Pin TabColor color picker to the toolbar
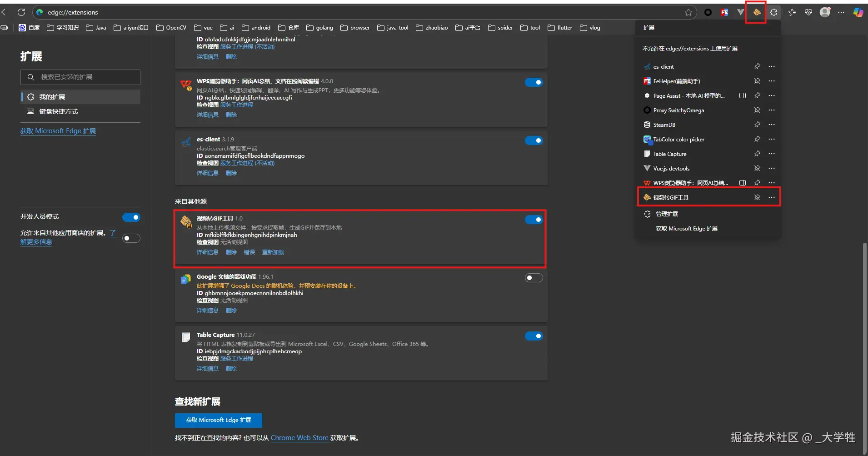Image resolution: width=868 pixels, height=456 pixels. pos(757,139)
